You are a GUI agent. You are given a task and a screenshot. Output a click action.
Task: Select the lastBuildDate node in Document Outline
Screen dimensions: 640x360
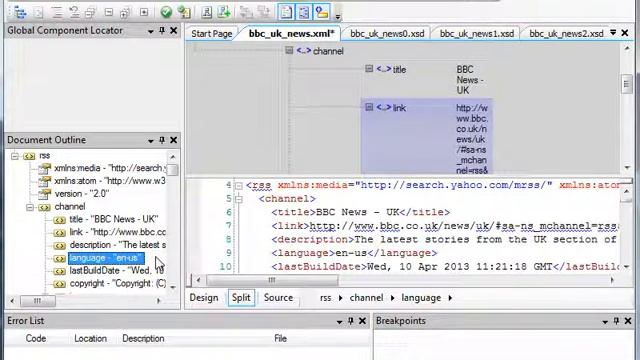pos(117,271)
